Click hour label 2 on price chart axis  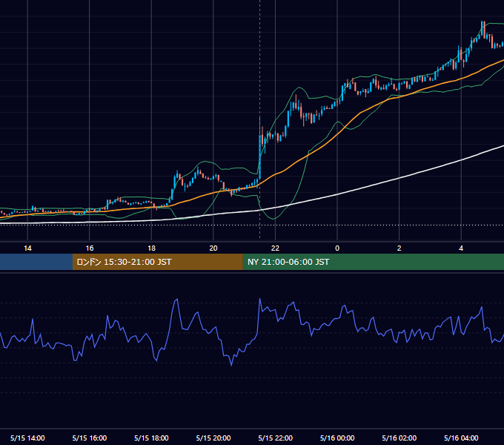click(399, 248)
